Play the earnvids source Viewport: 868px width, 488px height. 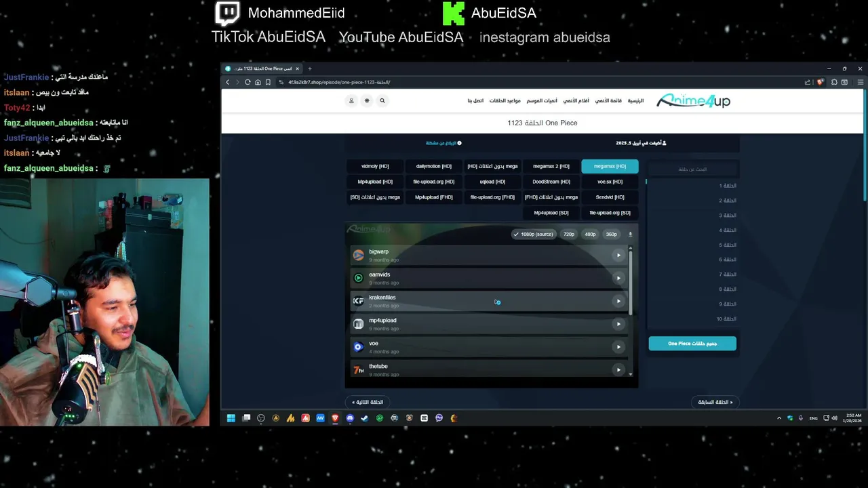(618, 278)
